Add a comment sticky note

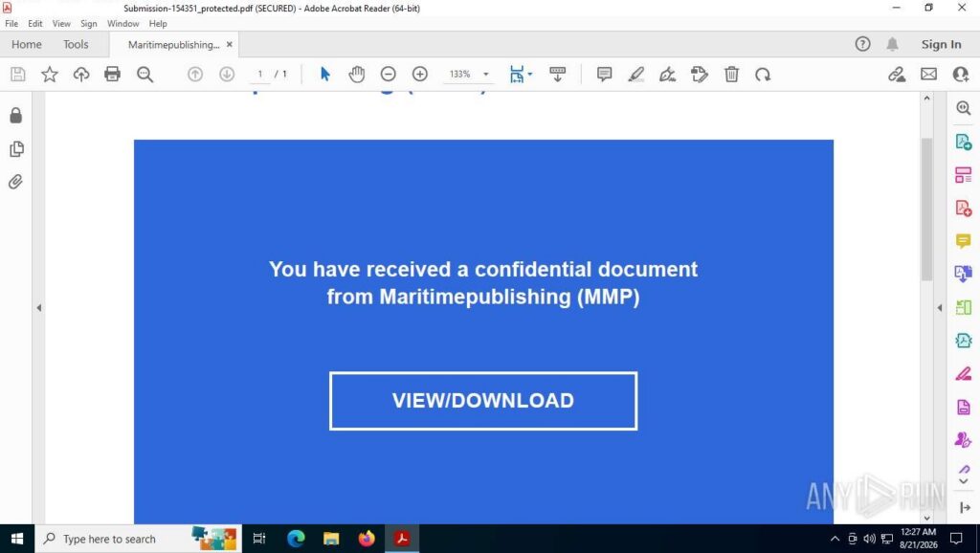pos(605,75)
